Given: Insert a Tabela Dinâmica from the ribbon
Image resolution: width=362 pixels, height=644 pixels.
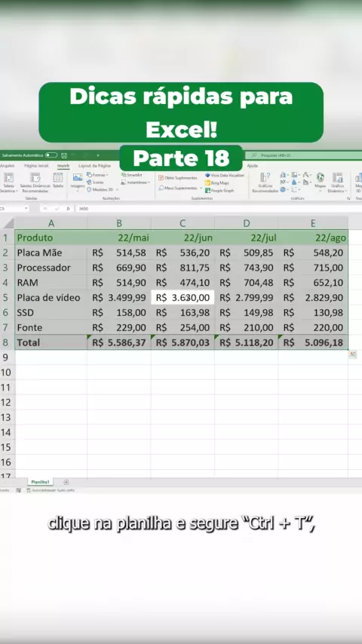Looking at the screenshot, I should click(8, 182).
